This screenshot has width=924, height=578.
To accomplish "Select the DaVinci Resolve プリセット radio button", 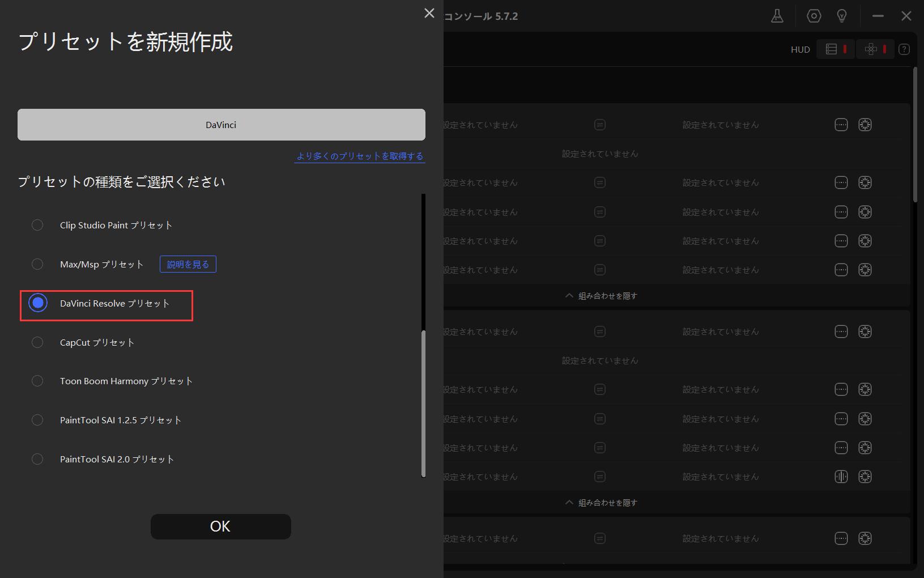I will [x=38, y=303].
